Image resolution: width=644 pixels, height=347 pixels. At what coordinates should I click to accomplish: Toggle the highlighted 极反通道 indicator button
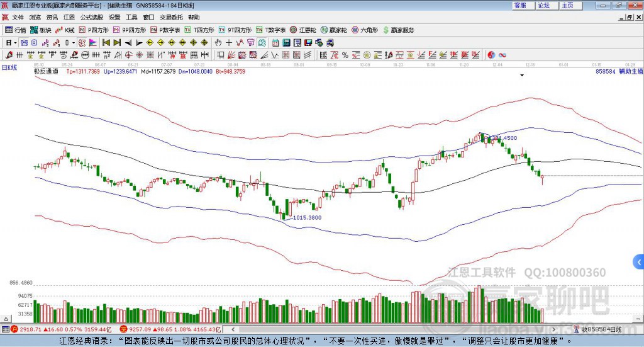click(x=82, y=43)
